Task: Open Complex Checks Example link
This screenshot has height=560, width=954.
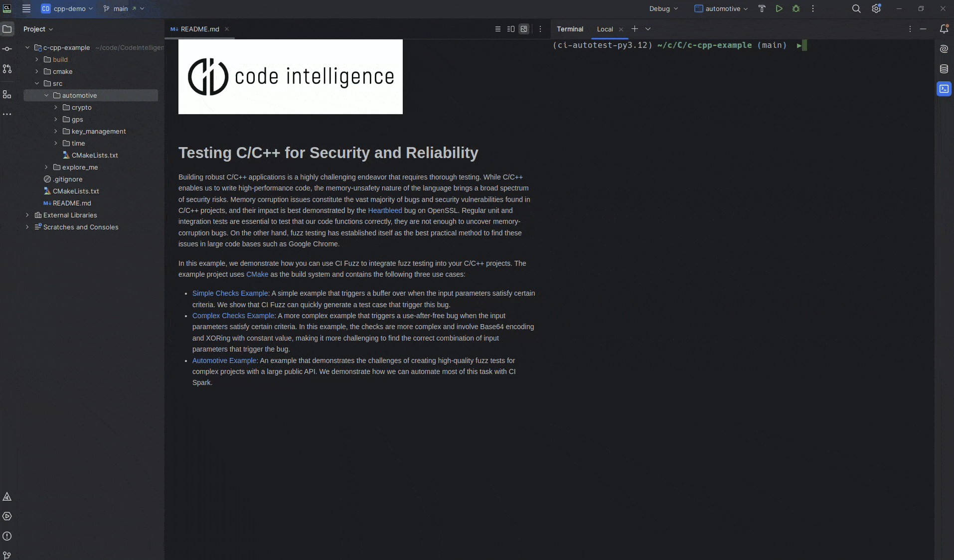Action: pos(233,315)
